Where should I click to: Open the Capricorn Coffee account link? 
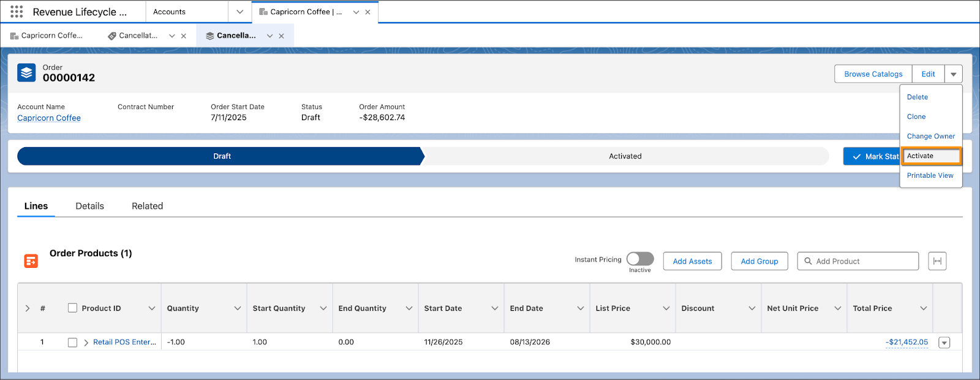coord(49,118)
